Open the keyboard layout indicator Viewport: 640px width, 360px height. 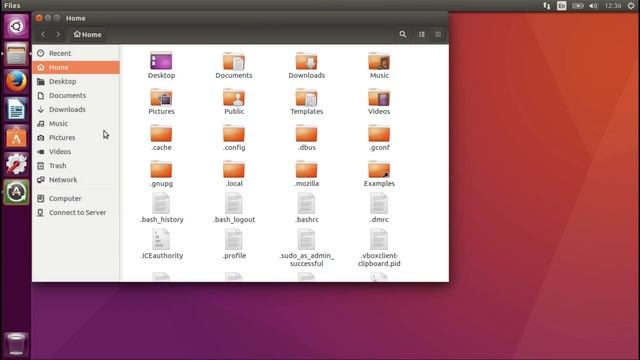(562, 5)
